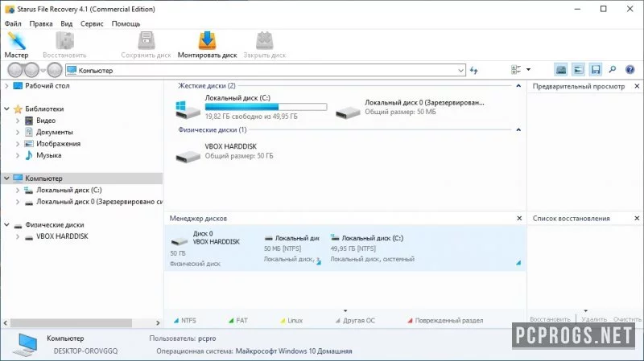Collapse the Библиотеки tree node
This screenshot has height=361, width=644.
[6, 109]
